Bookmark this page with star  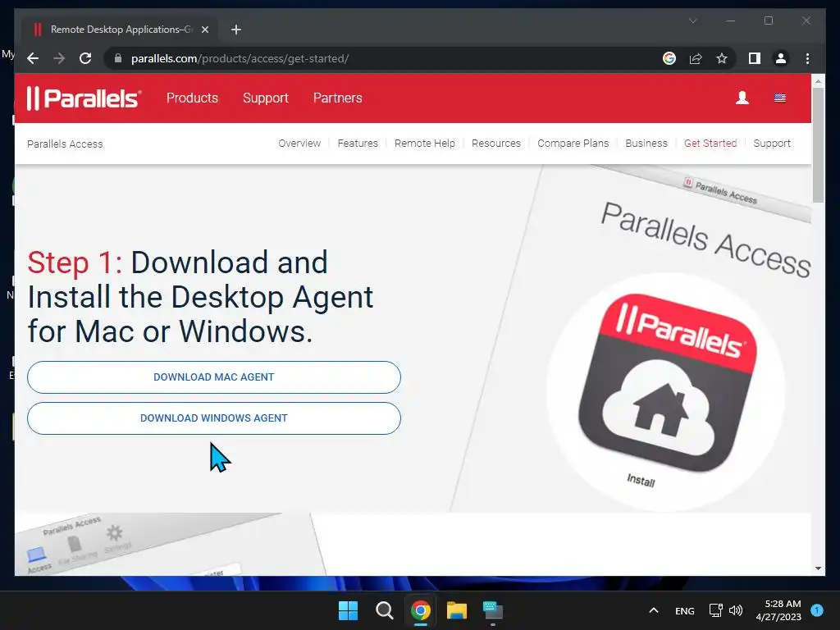coord(722,58)
